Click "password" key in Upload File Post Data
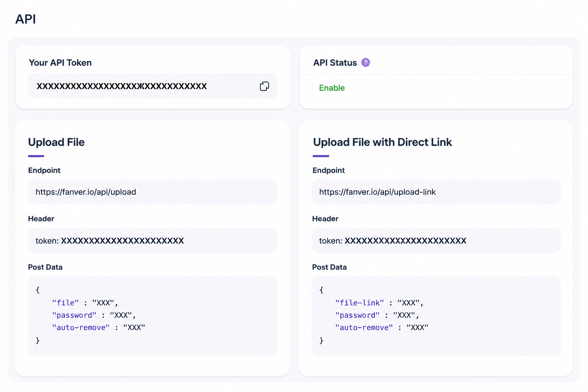588x392 pixels. [74, 315]
